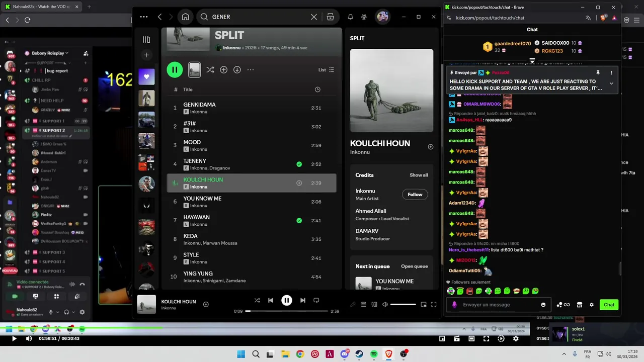Create new playlist plus in sidebar
The width and height of the screenshot is (644, 362).
pos(146,55)
